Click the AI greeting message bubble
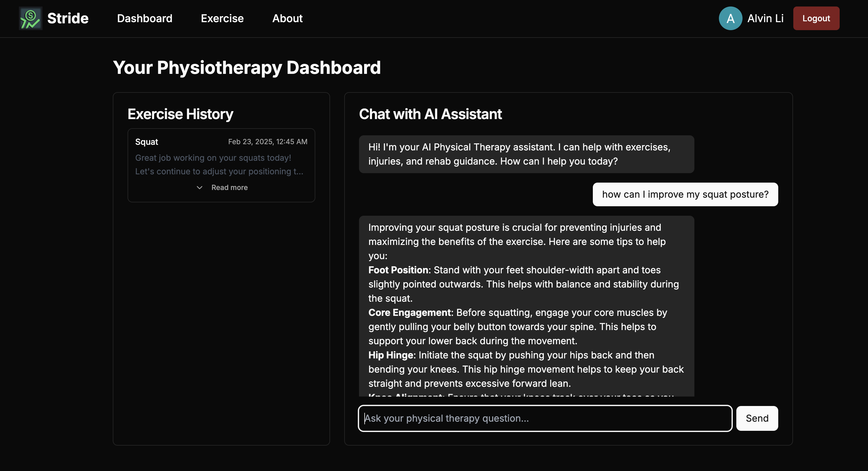868x471 pixels. 526,154
